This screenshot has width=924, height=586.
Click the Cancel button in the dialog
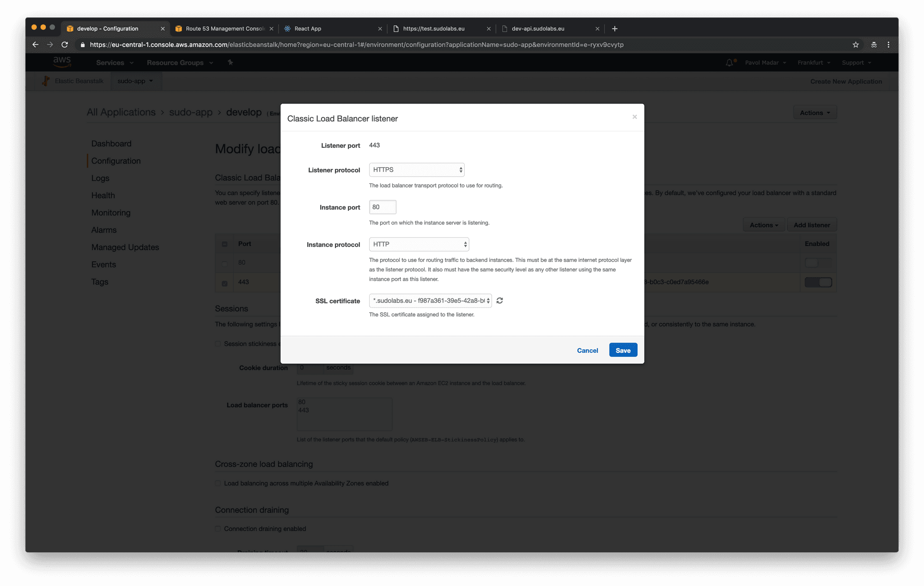[587, 350]
